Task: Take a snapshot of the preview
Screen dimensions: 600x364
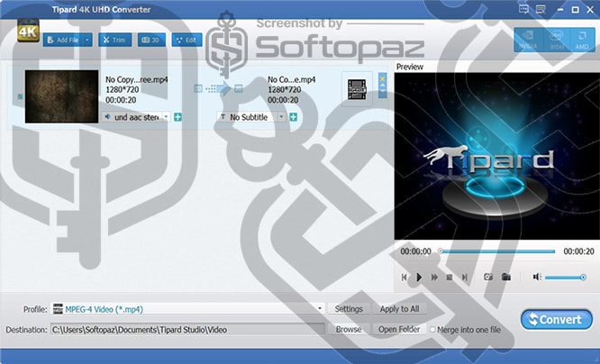Action: pos(488,277)
